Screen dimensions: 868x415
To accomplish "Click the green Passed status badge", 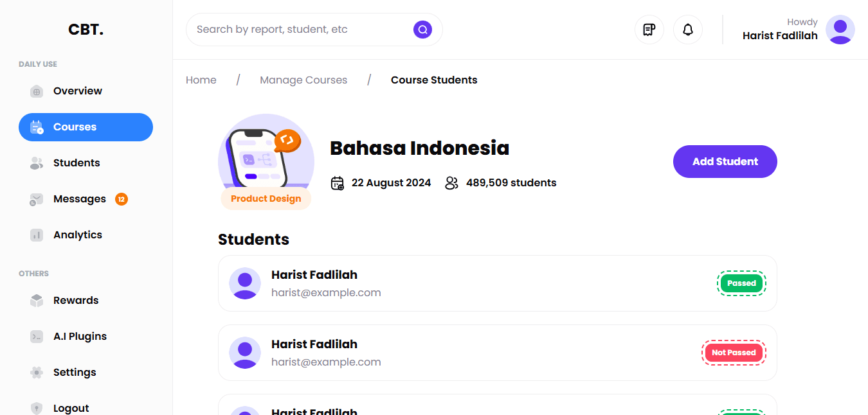I will coord(741,283).
